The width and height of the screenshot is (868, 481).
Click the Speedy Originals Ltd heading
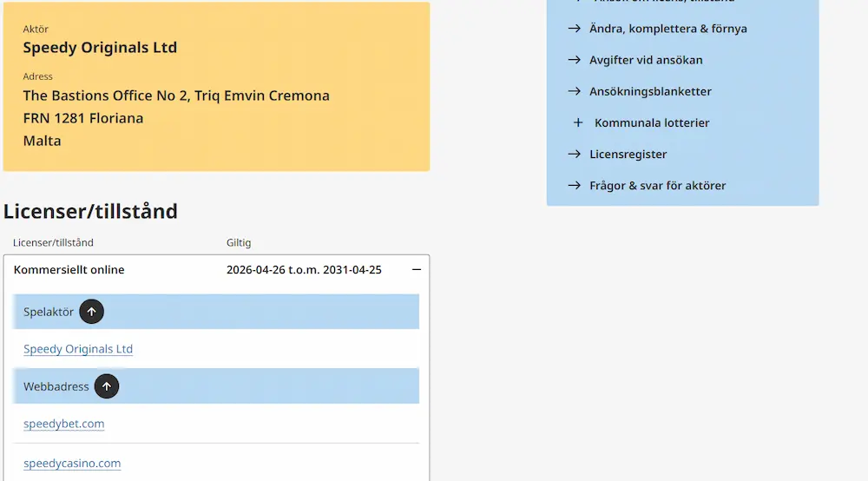point(100,48)
